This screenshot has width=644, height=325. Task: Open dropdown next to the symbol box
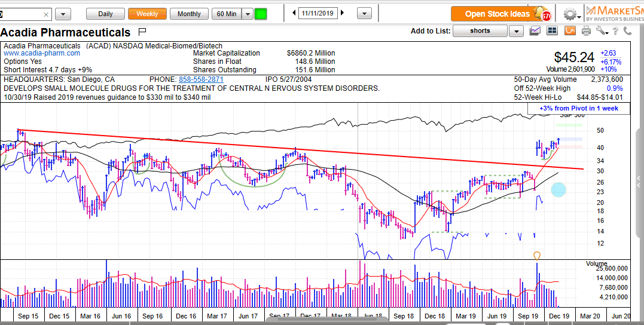click(x=63, y=14)
